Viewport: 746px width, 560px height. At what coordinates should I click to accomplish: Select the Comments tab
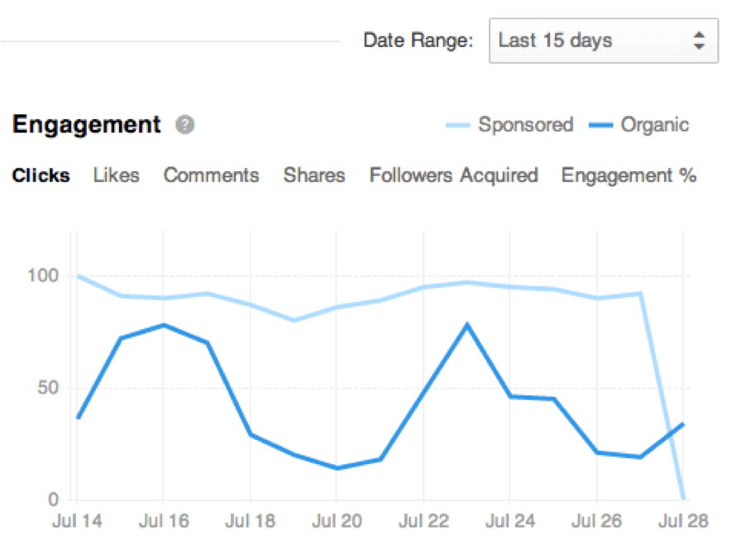(x=211, y=175)
